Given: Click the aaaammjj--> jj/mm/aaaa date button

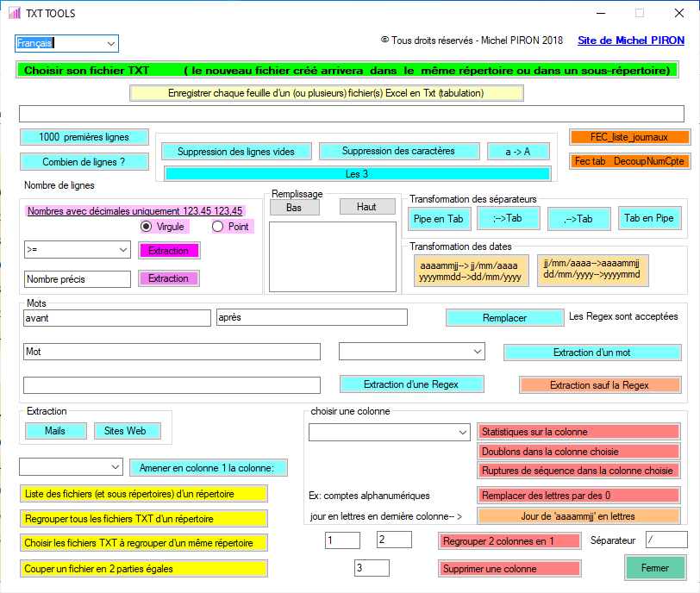Looking at the screenshot, I should point(471,271).
